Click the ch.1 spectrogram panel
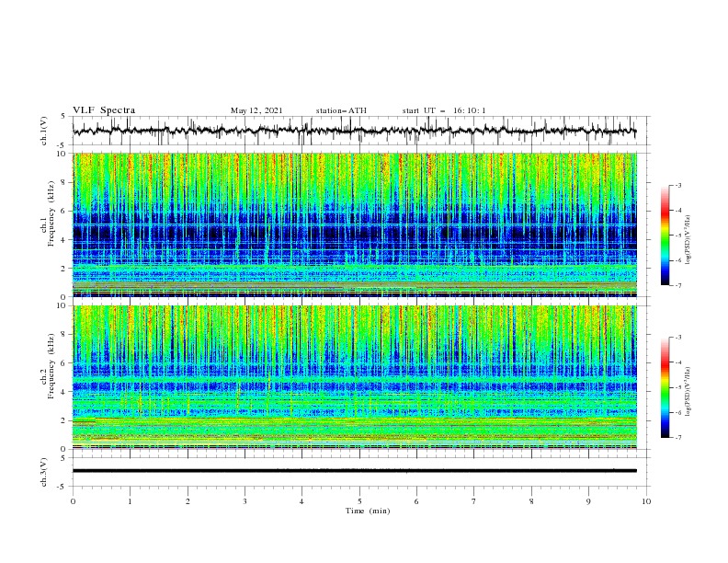 pyautogui.click(x=354, y=224)
